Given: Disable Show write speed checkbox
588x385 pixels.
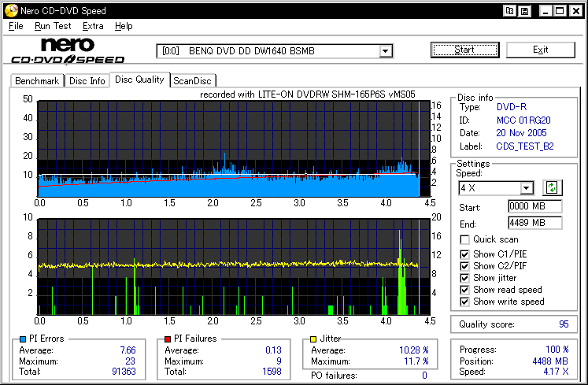Looking at the screenshot, I should [465, 302].
